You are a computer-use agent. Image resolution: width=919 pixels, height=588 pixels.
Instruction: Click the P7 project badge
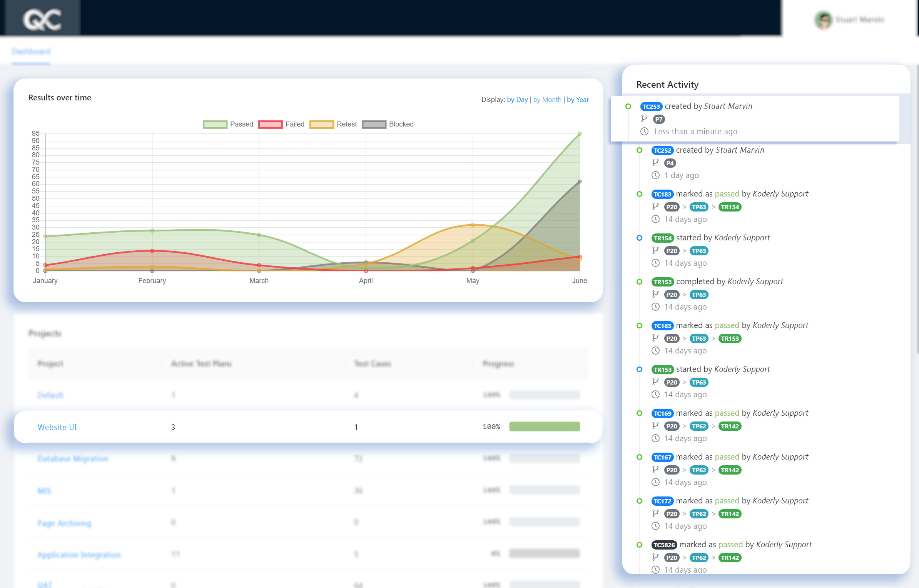659,119
